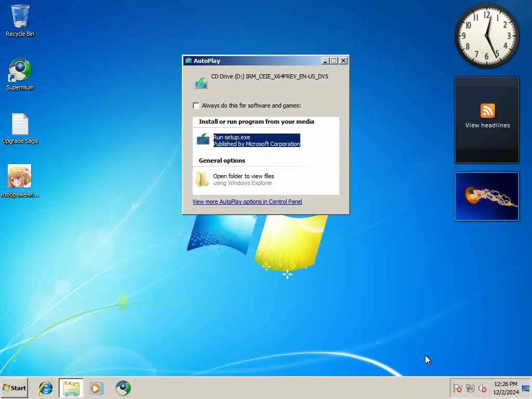Click the network status tray icon
Screen dimensions: 532x399
click(x=470, y=388)
